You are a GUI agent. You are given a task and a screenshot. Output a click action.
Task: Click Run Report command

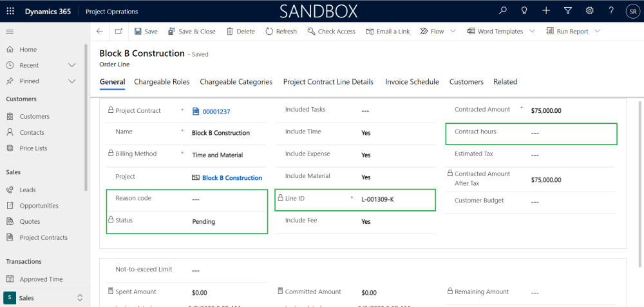567,31
